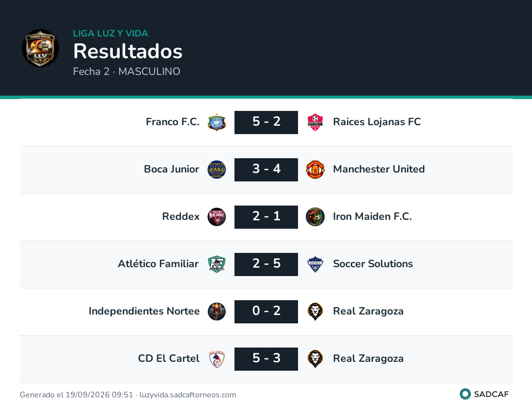Viewport: 532px width, 420px height.
Task: Click the LIGA LUZ Y VIDA heading
Action: (111, 33)
